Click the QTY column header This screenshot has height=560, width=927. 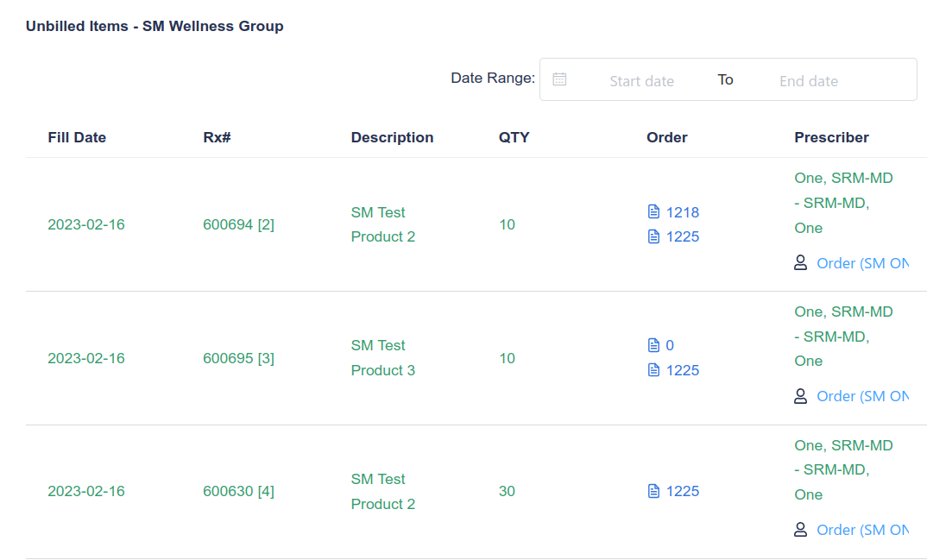click(x=514, y=138)
